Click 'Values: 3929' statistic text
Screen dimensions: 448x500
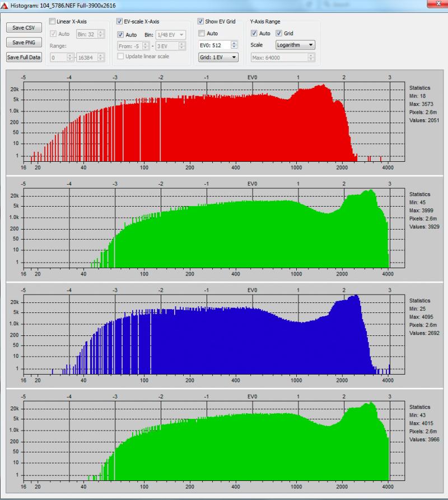(x=424, y=227)
